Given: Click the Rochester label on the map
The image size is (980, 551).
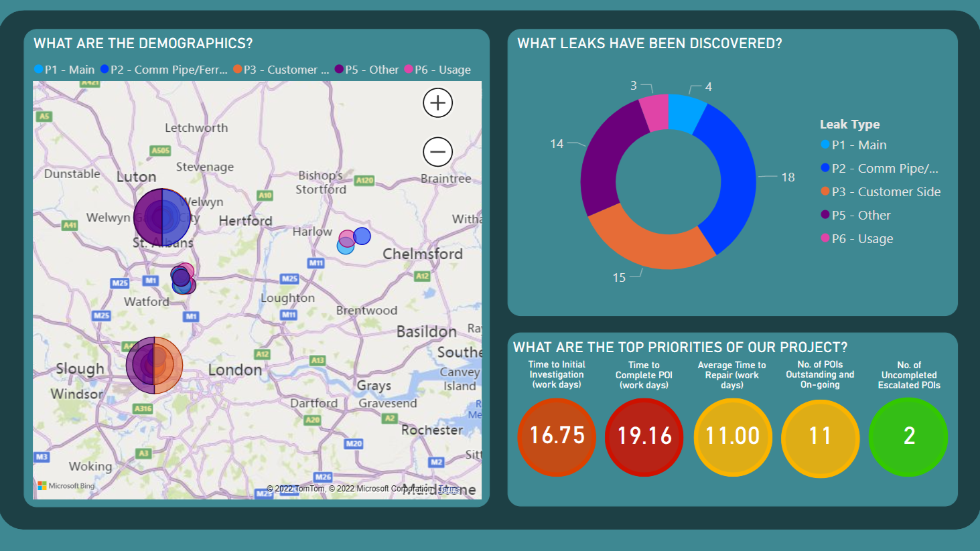Looking at the screenshot, I should (x=432, y=430).
